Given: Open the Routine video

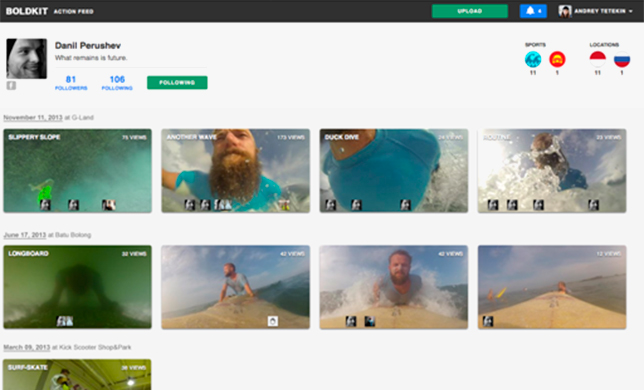Looking at the screenshot, I should click(552, 171).
